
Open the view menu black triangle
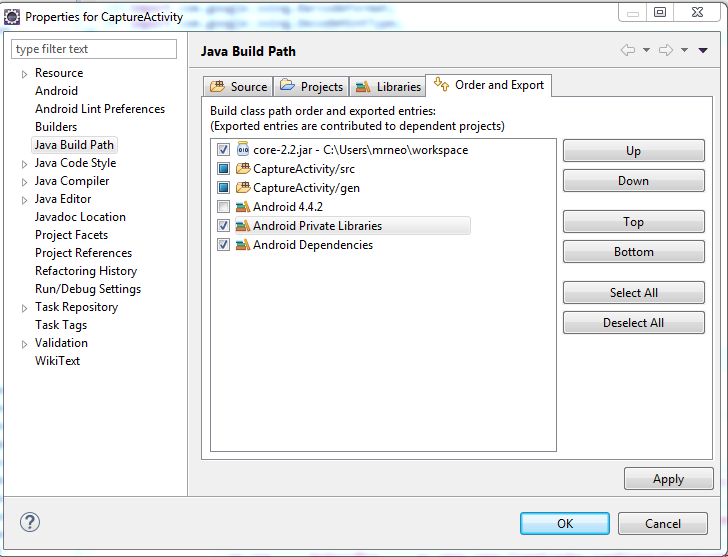(x=703, y=50)
